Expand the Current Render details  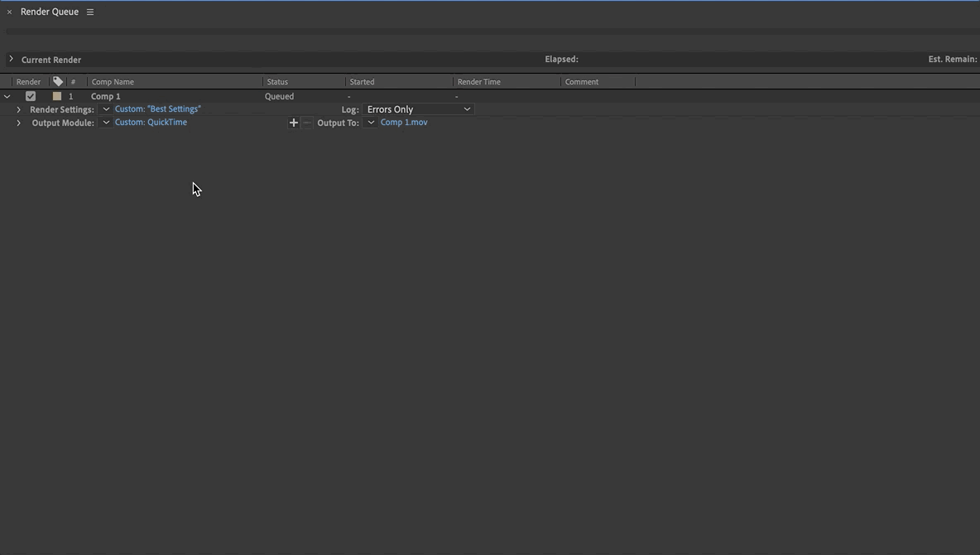(x=12, y=59)
